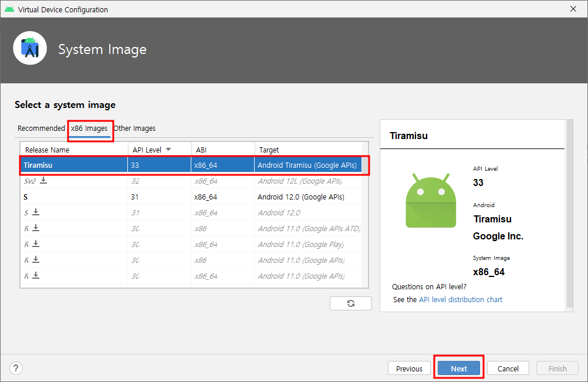
Task: Select the Tiramisu API 33 row
Action: pos(191,165)
